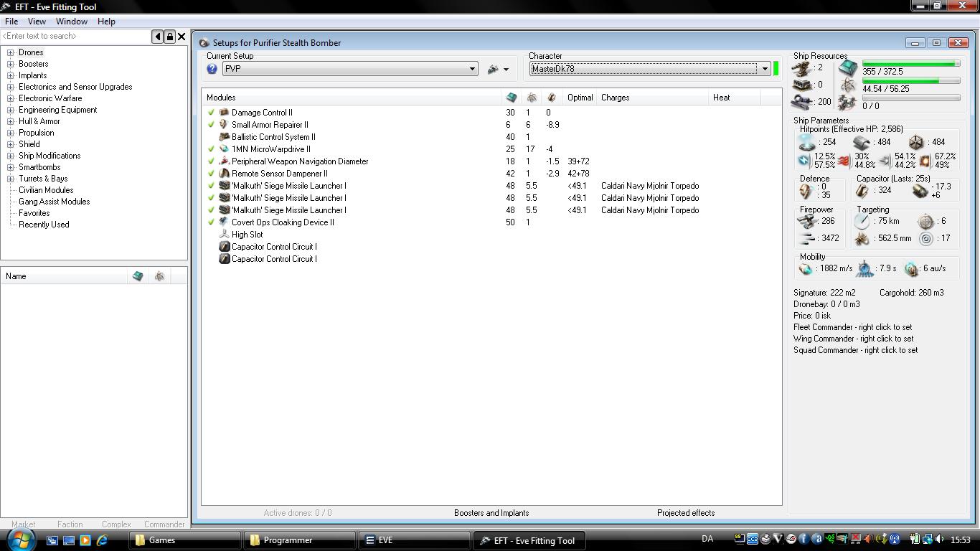Toggle the checkmark for Damage Control II
Image resolution: width=980 pixels, height=551 pixels.
[212, 113]
